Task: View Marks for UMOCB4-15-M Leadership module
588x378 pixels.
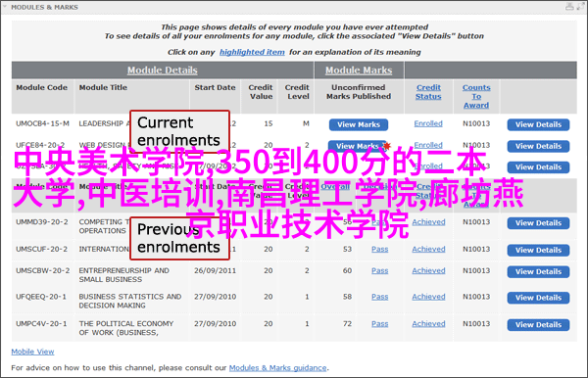Action: [x=359, y=124]
